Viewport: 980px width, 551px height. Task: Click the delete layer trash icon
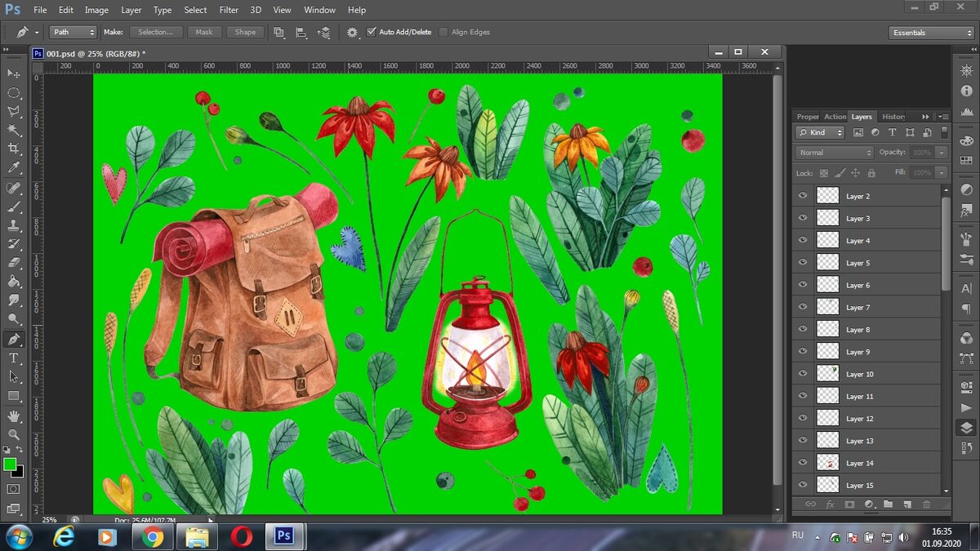point(927,504)
